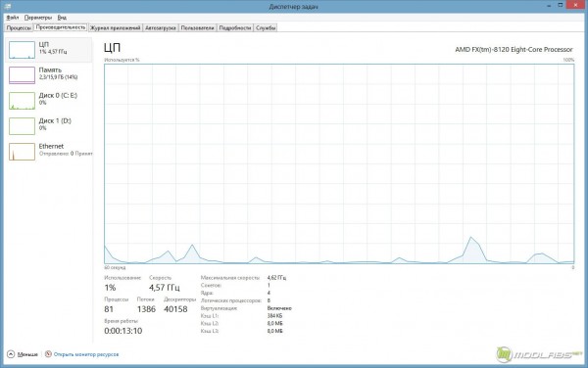Open the Параметры menu
This screenshot has height=368, width=588.
[x=38, y=18]
